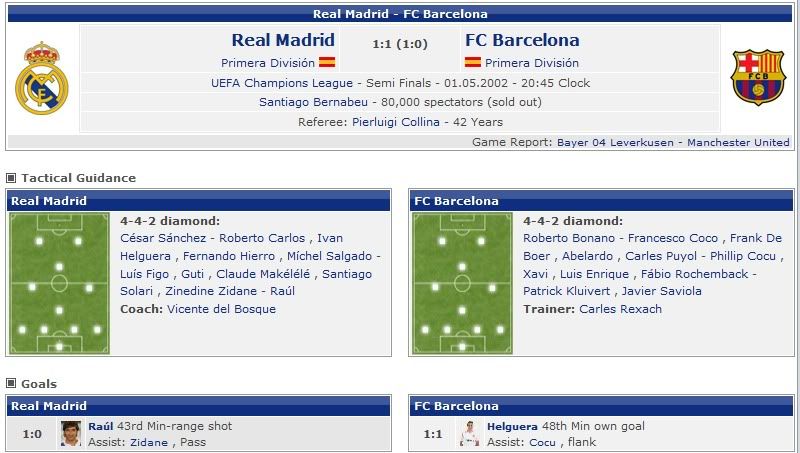
Task: Click Real Madrid team name in header
Action: [283, 41]
